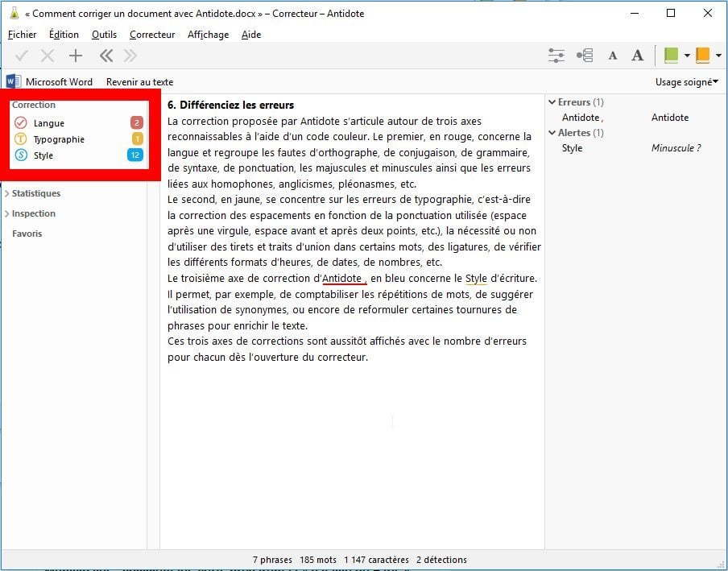Click the ignore detection X icon

pos(48,56)
